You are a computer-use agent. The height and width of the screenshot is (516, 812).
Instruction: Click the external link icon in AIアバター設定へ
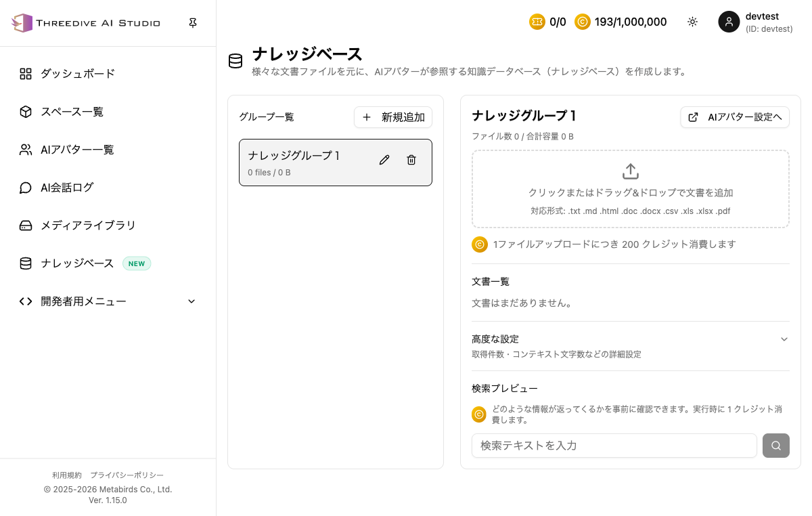[x=693, y=117]
